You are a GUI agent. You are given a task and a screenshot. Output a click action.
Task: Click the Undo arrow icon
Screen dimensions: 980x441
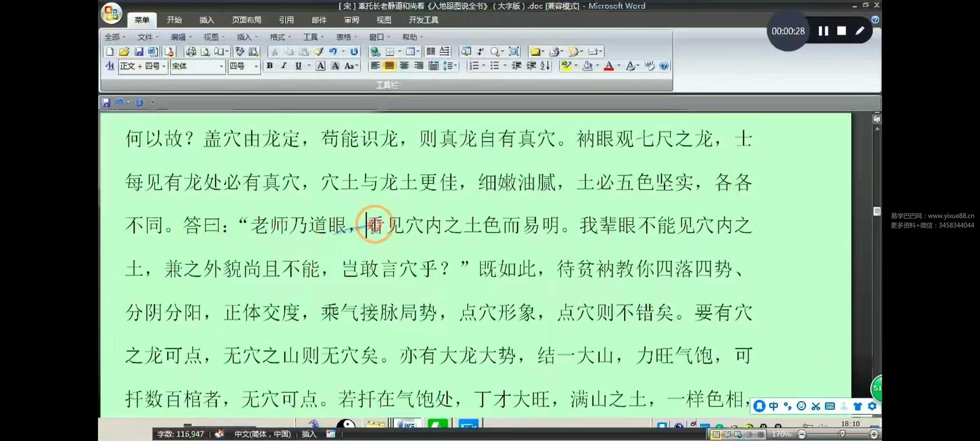[333, 51]
